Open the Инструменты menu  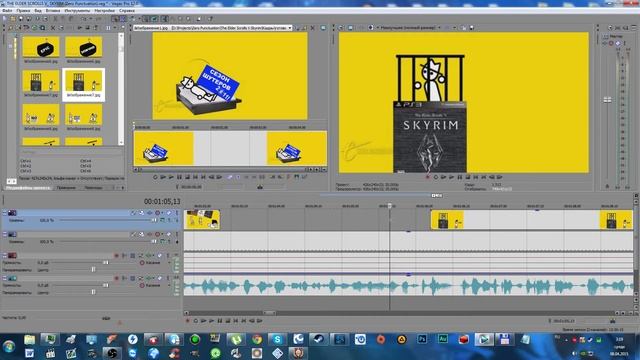click(77, 11)
